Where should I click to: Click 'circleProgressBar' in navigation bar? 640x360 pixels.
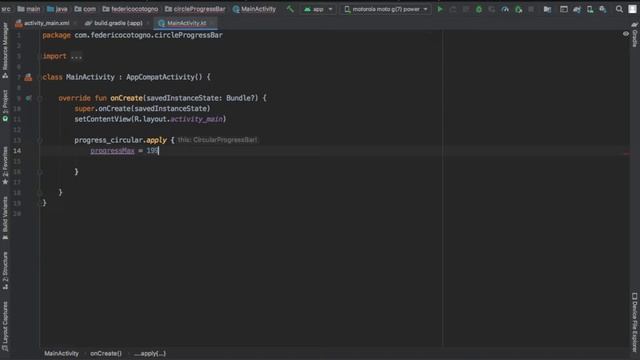pyautogui.click(x=195, y=9)
